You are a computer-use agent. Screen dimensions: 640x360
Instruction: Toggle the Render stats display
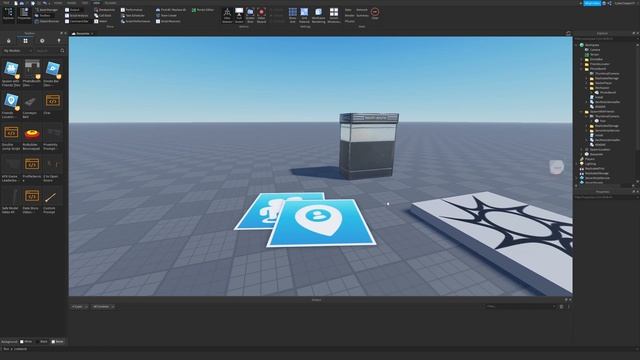click(350, 16)
